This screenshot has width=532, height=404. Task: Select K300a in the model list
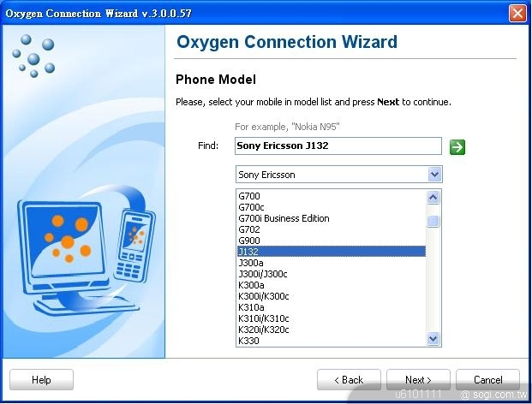pyautogui.click(x=332, y=285)
